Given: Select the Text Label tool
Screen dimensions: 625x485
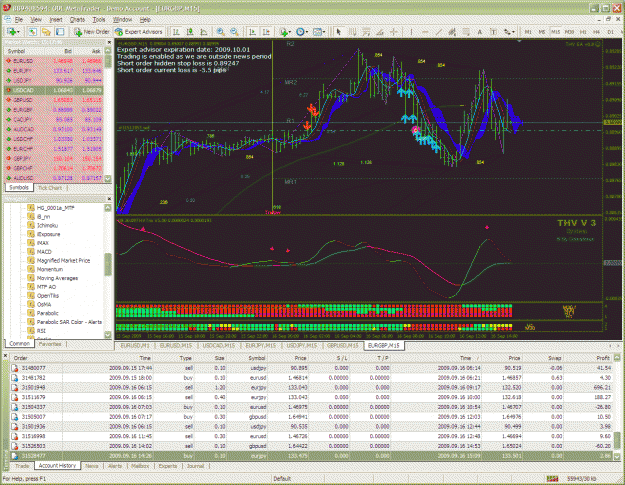Looking at the screenshot, I should click(493, 32).
